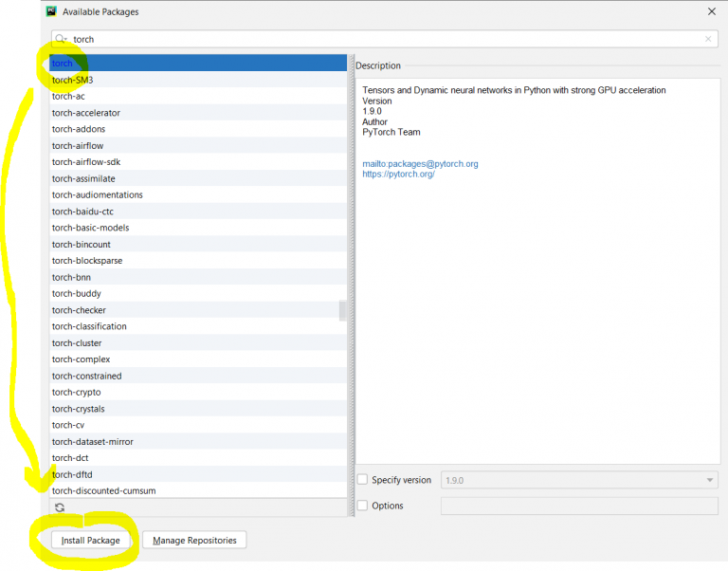Enable the Specify version checkbox

(362, 480)
